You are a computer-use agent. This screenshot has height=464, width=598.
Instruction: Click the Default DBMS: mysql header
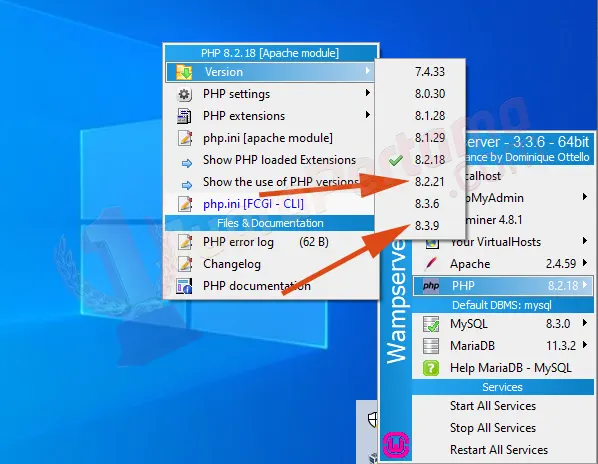[x=502, y=305]
